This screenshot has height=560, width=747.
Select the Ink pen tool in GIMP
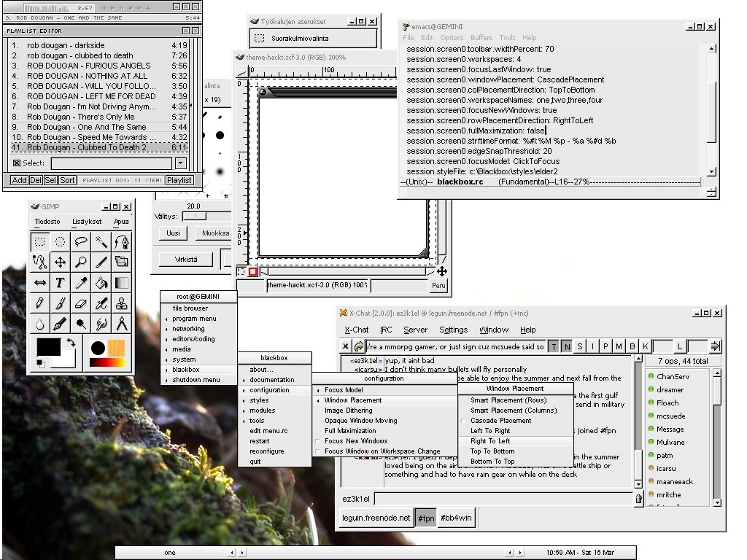point(61,324)
